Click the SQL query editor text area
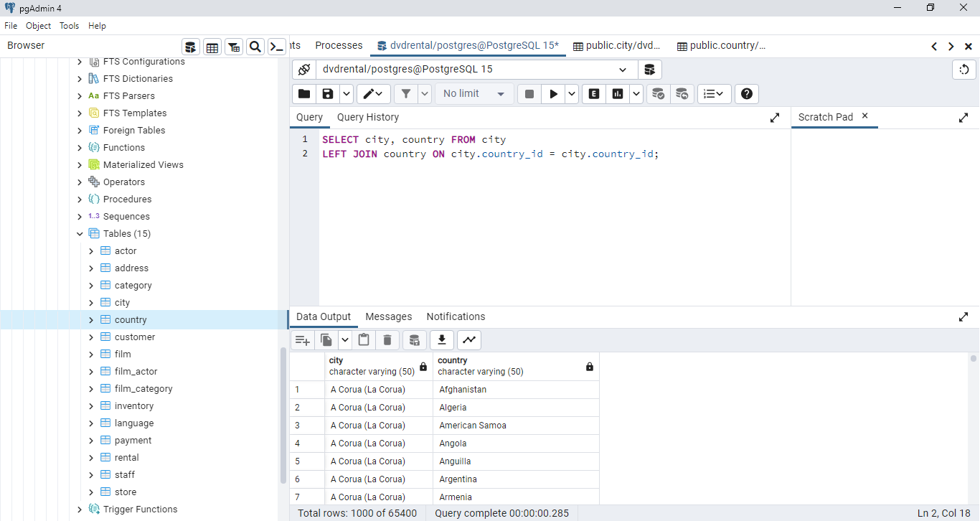 (554, 217)
